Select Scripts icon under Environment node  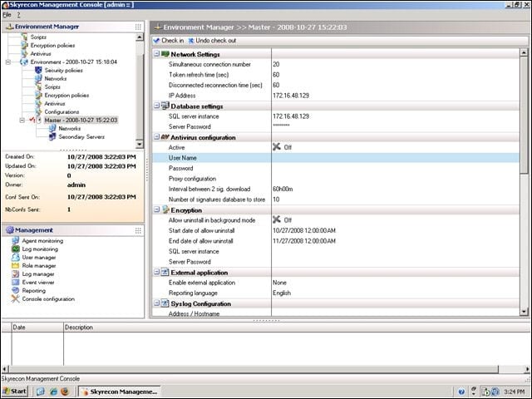click(38, 86)
